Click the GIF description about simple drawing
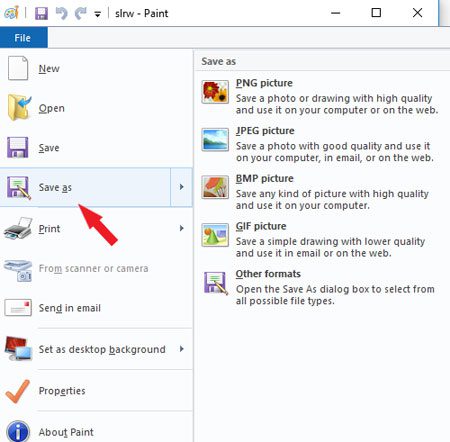Screen dimensions: 450x442 (330, 247)
